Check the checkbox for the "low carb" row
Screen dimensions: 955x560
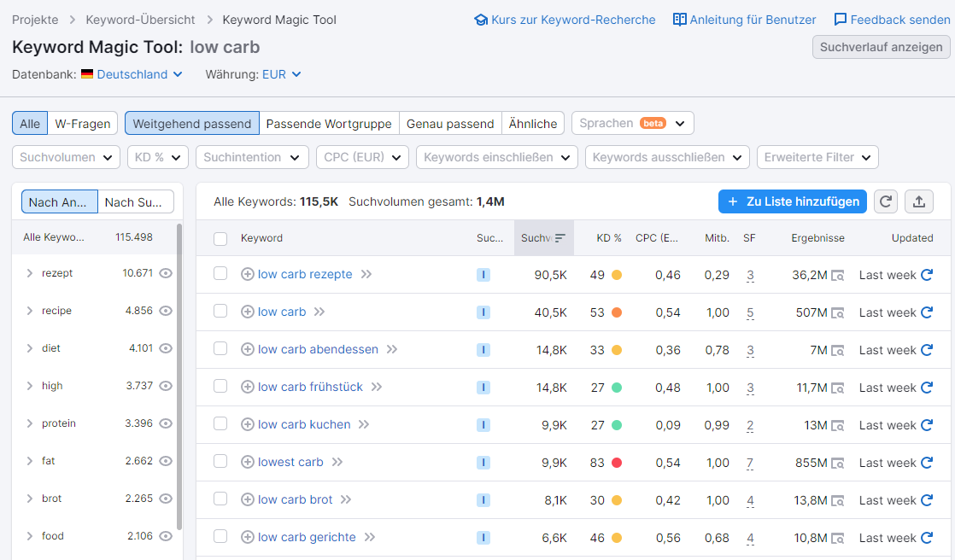[220, 312]
